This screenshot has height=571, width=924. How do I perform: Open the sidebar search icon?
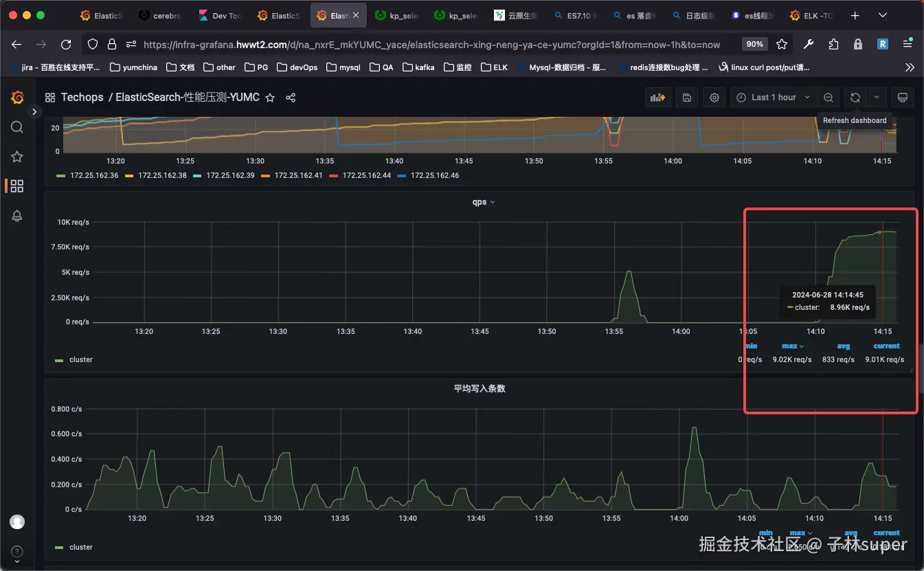(17, 127)
